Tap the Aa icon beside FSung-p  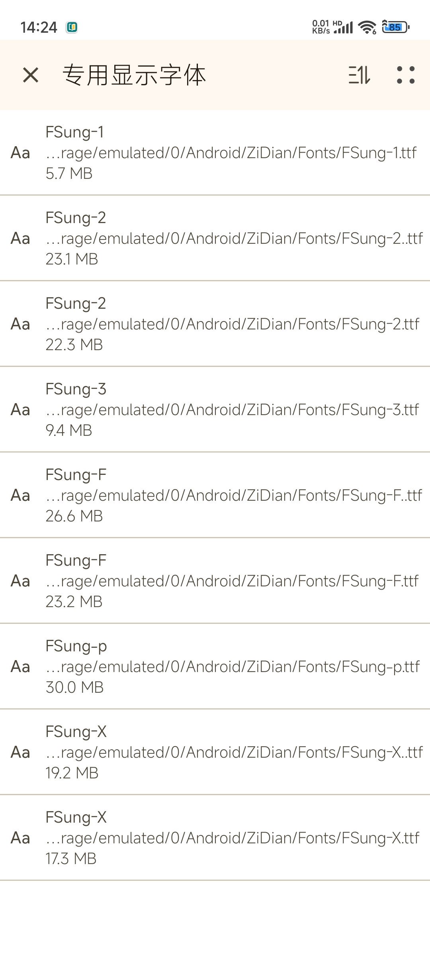pos(20,666)
